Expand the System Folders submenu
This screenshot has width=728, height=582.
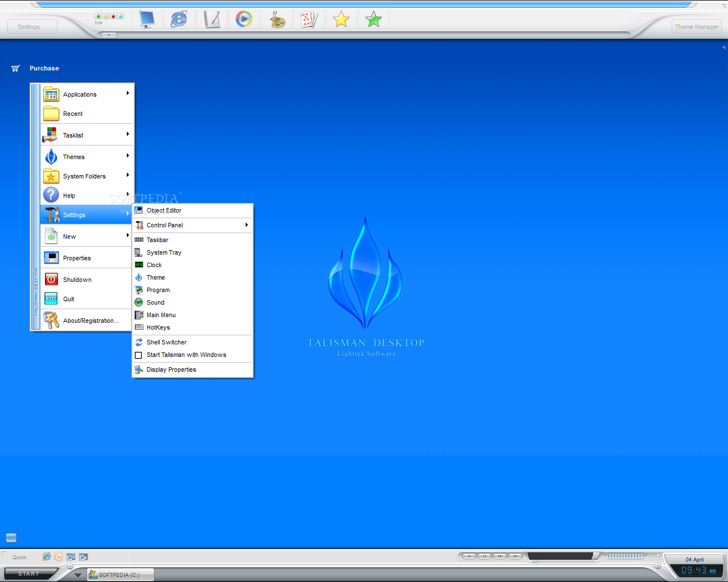(87, 176)
